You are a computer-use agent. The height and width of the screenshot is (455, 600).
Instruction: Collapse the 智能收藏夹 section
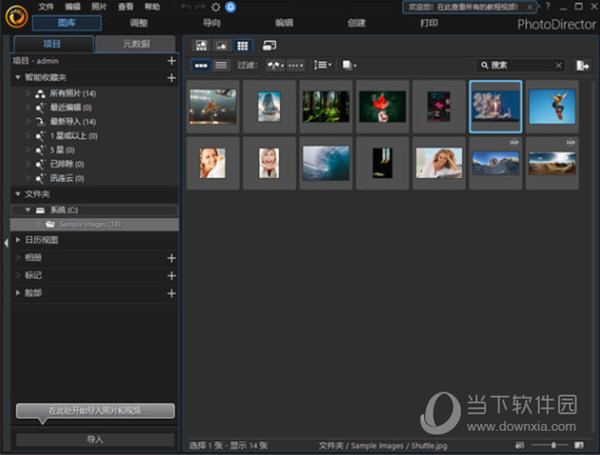18,77
